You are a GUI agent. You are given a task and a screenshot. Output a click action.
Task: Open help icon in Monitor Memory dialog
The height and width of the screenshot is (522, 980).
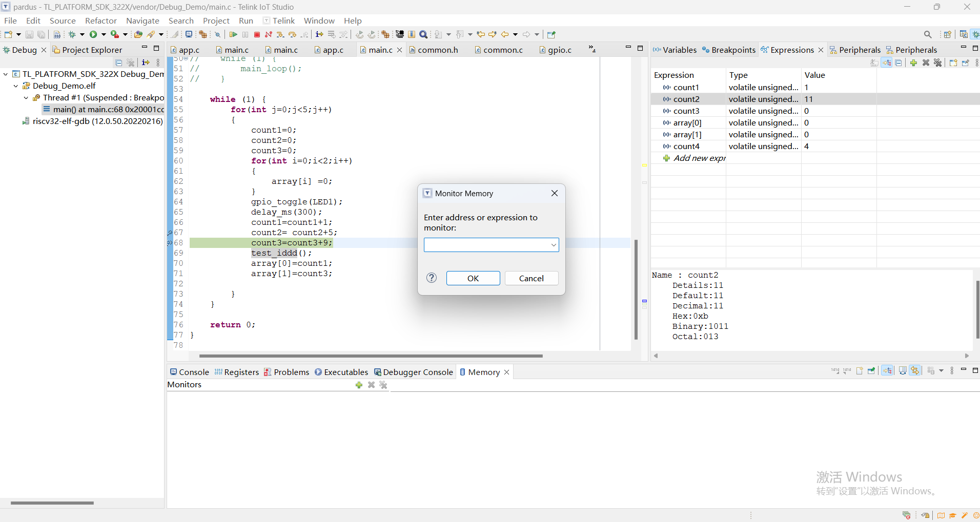click(x=432, y=278)
